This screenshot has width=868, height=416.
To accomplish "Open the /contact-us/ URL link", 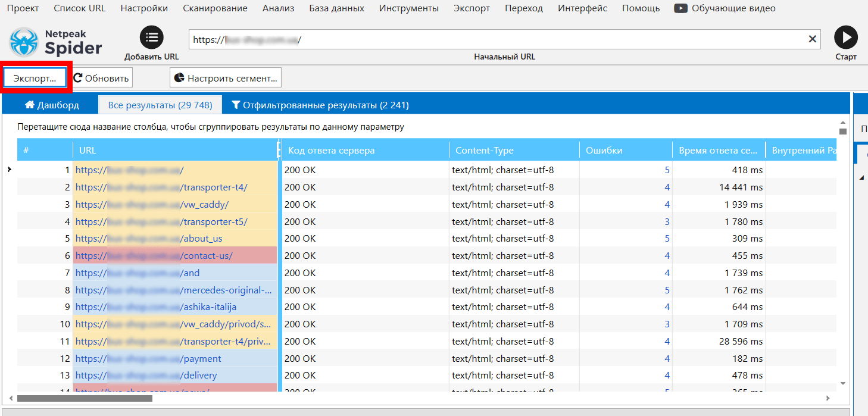I will click(x=154, y=255).
